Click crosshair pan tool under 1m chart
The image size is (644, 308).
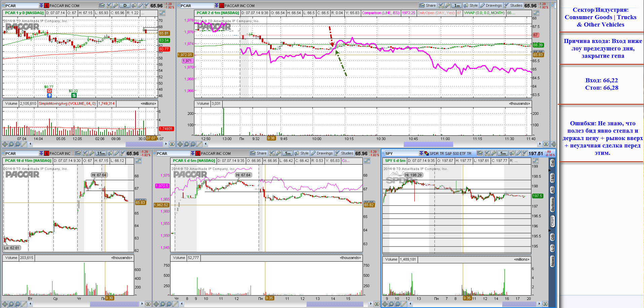pos(180,144)
